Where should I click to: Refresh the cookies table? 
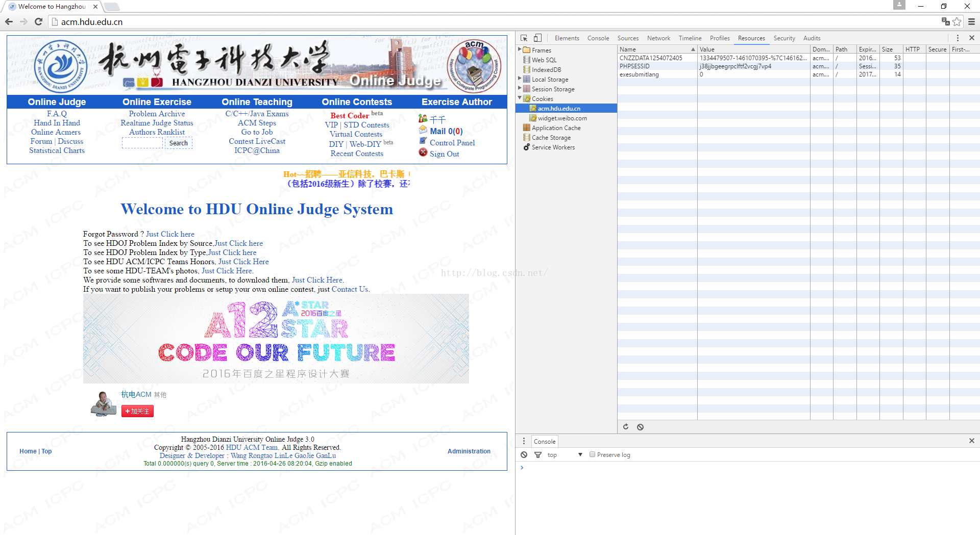click(x=626, y=427)
